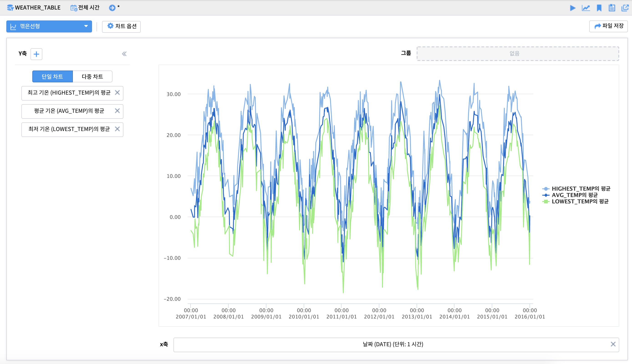The height and width of the screenshot is (364, 632).
Task: Open the chart view icon in the header
Action: (586, 8)
